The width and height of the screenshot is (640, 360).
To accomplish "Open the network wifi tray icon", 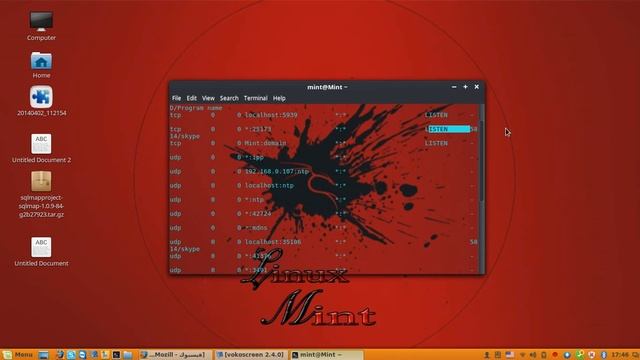I will coord(522,355).
